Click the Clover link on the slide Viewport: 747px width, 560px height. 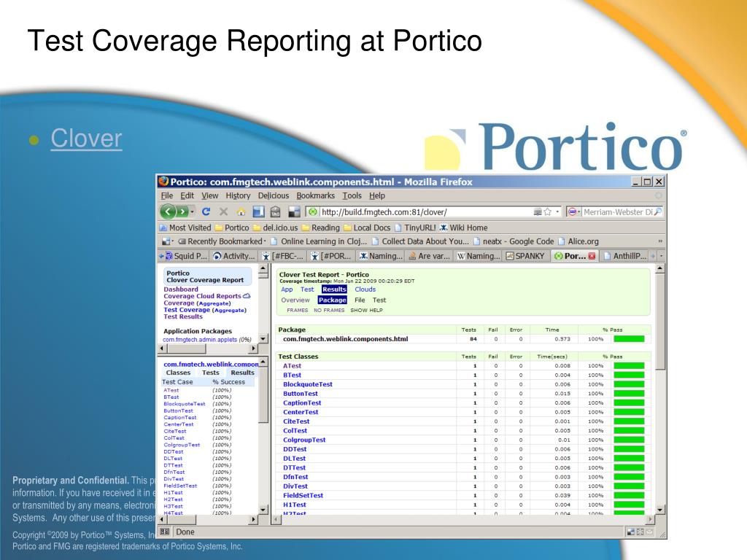point(86,139)
